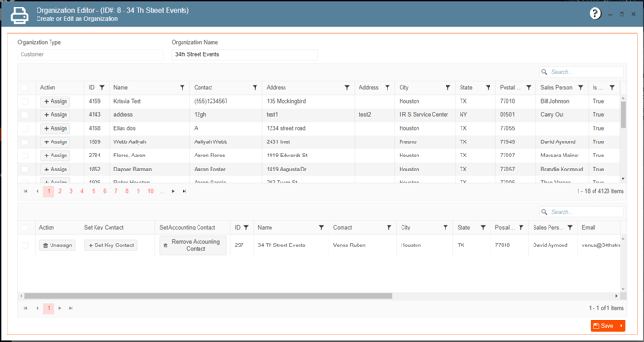This screenshot has height=342, width=644.
Task: Click the upper grid scroll down arrow
Action: 623,179
